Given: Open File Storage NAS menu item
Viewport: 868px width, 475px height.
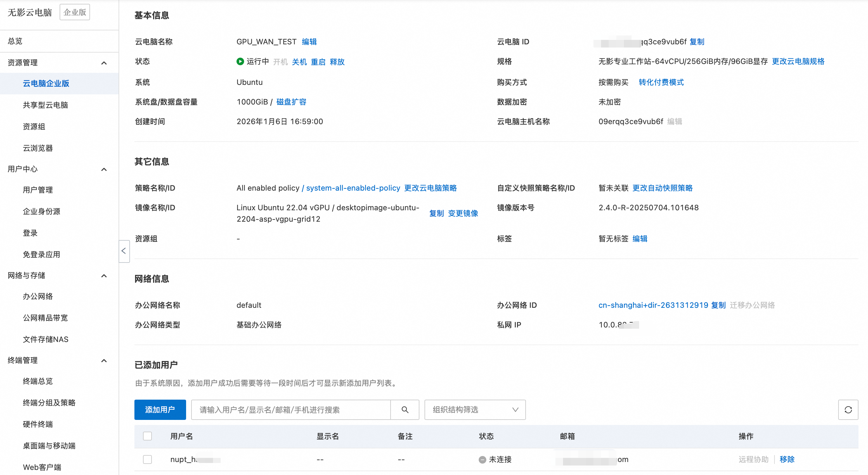Looking at the screenshot, I should 45,339.
